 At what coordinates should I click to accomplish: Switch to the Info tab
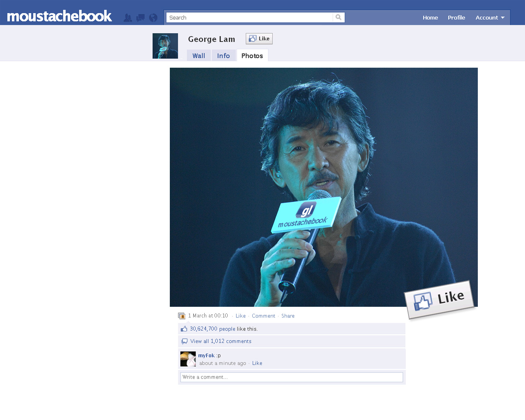pyautogui.click(x=224, y=56)
